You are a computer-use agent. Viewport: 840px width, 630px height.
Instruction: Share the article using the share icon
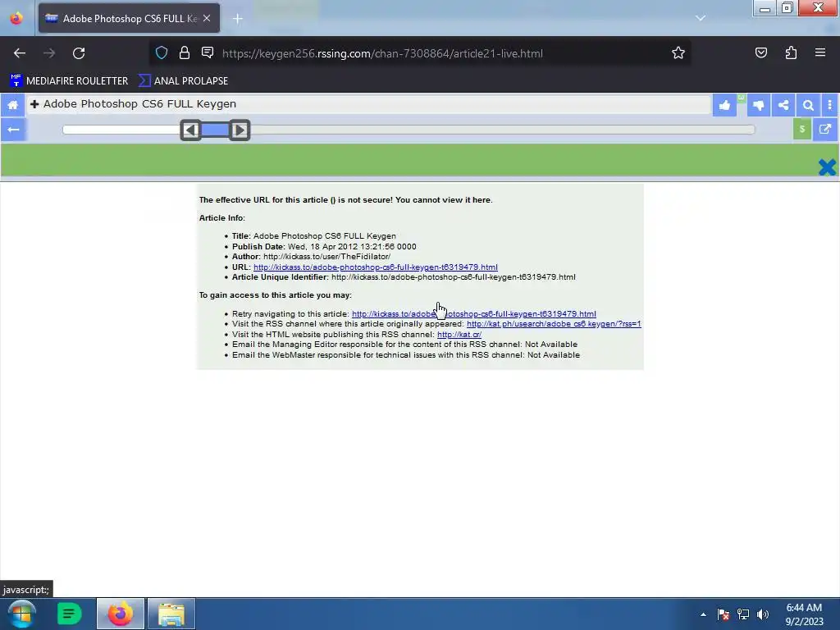click(783, 105)
